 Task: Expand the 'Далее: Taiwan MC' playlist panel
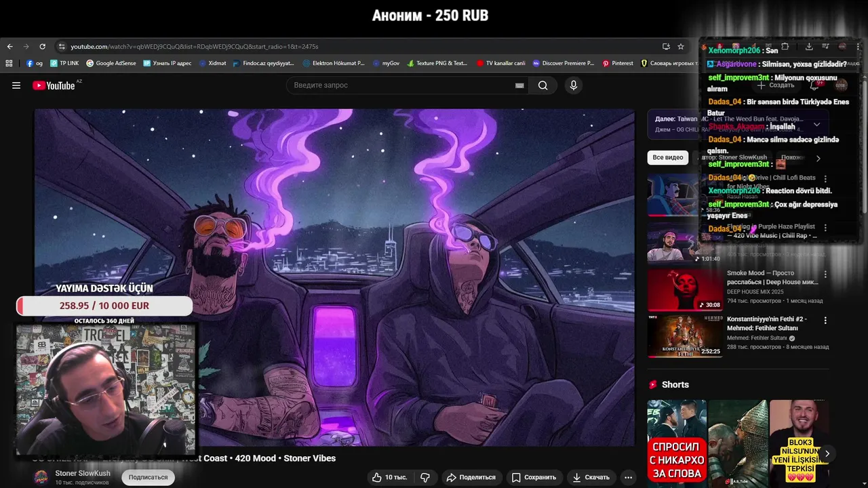[x=816, y=125]
